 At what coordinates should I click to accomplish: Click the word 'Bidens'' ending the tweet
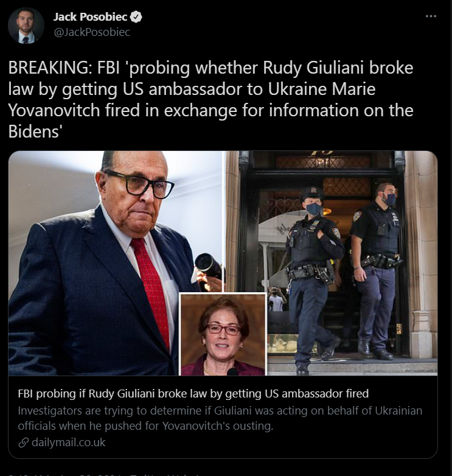tap(35, 131)
